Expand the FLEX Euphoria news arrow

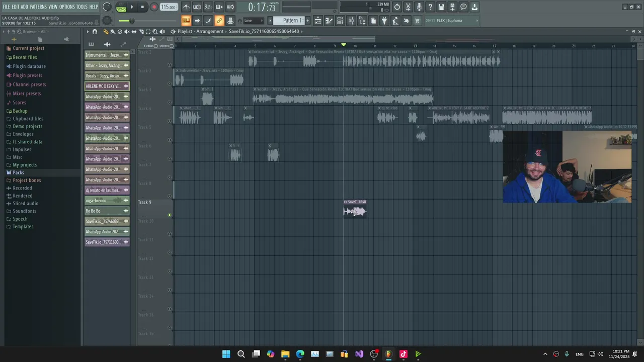[x=477, y=21]
